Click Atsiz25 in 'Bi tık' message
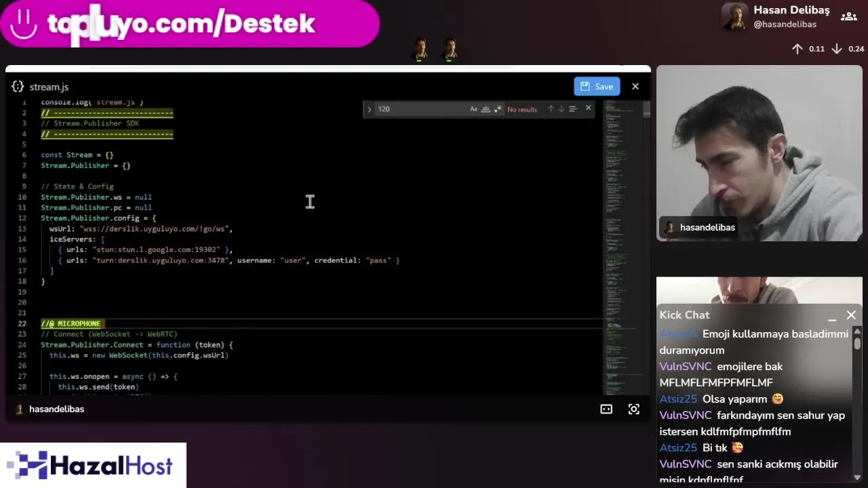Image resolution: width=868 pixels, height=488 pixels. [678, 448]
